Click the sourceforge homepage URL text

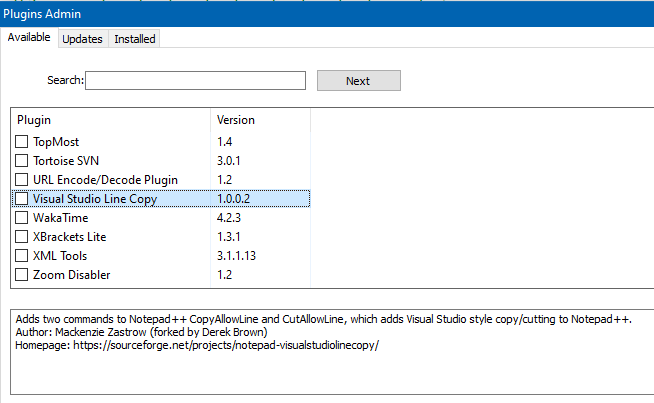click(x=226, y=345)
